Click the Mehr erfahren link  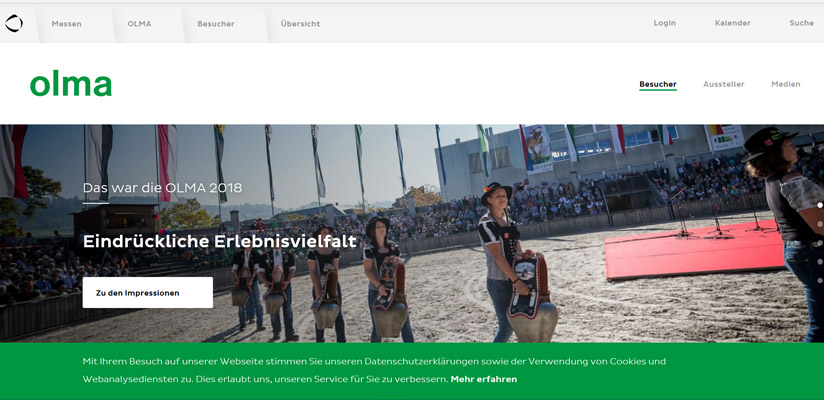tap(484, 379)
